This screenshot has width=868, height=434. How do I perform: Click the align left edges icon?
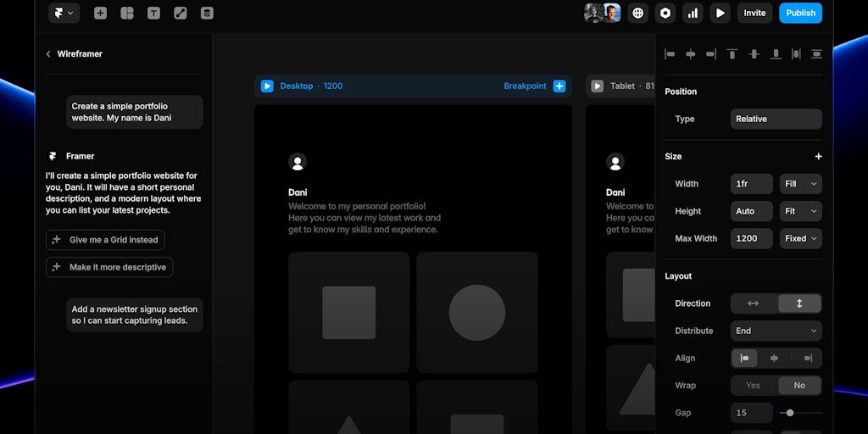coord(670,53)
